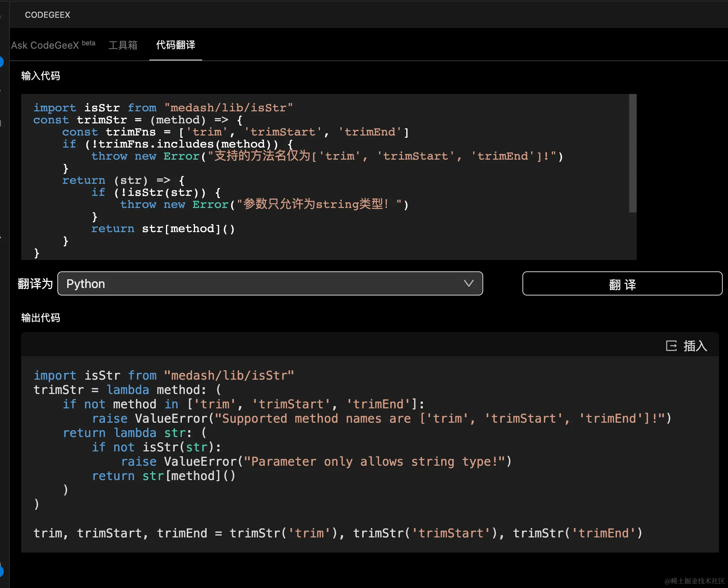
Task: Click the 插入 insert button label
Action: [695, 346]
